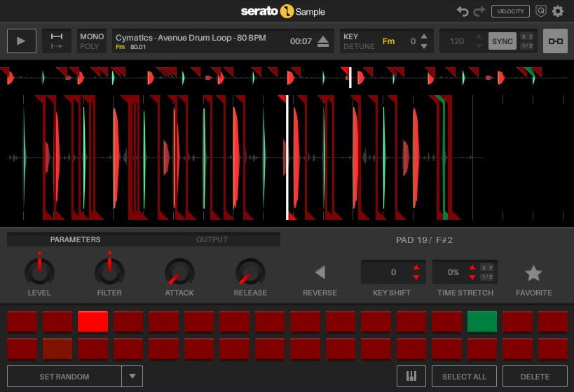Start playback with the play button

22,41
